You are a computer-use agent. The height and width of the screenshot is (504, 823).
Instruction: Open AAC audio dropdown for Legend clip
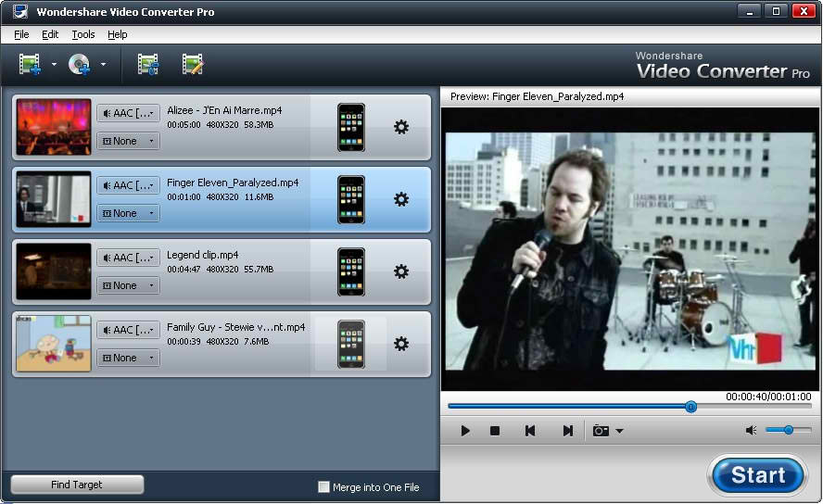[128, 258]
